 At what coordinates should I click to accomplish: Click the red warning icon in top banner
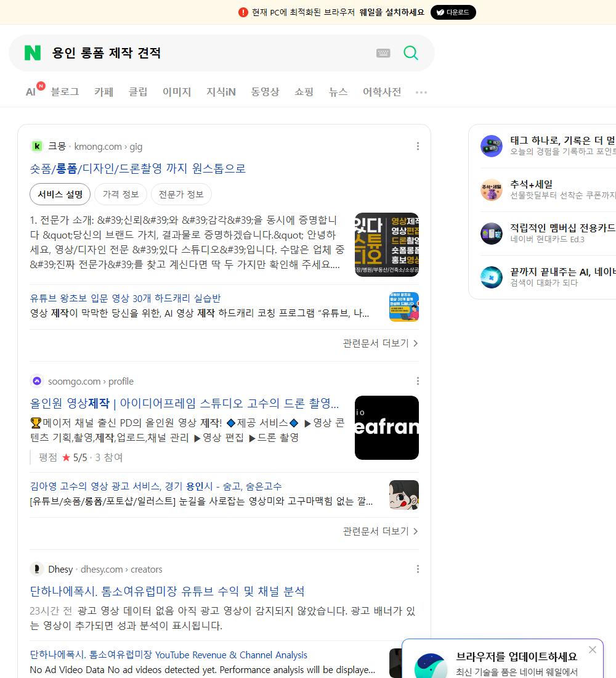[x=243, y=12]
